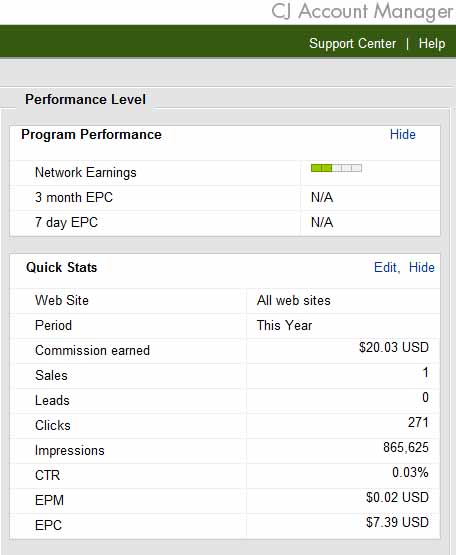
Task: Click the All web sites value
Action: 293,301
